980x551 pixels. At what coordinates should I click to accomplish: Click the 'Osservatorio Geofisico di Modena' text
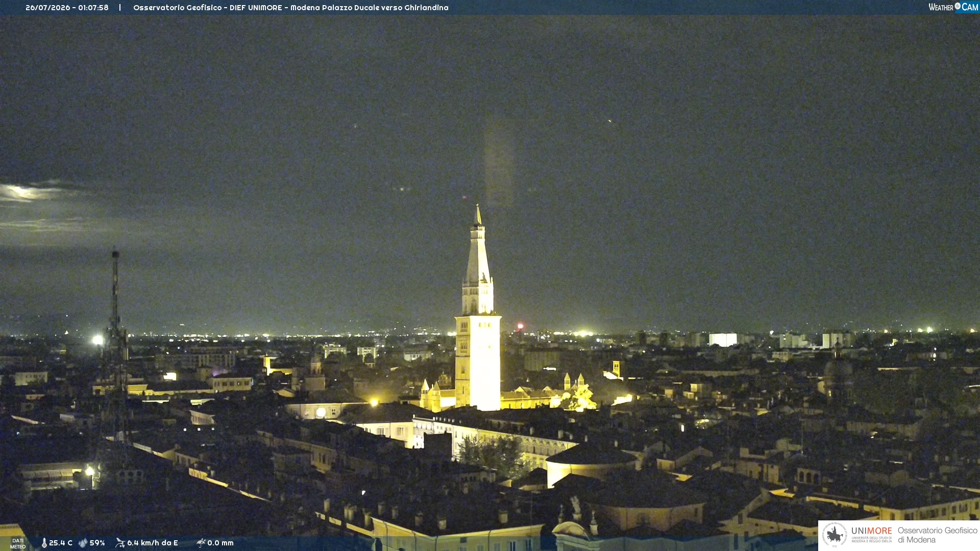tap(937, 535)
